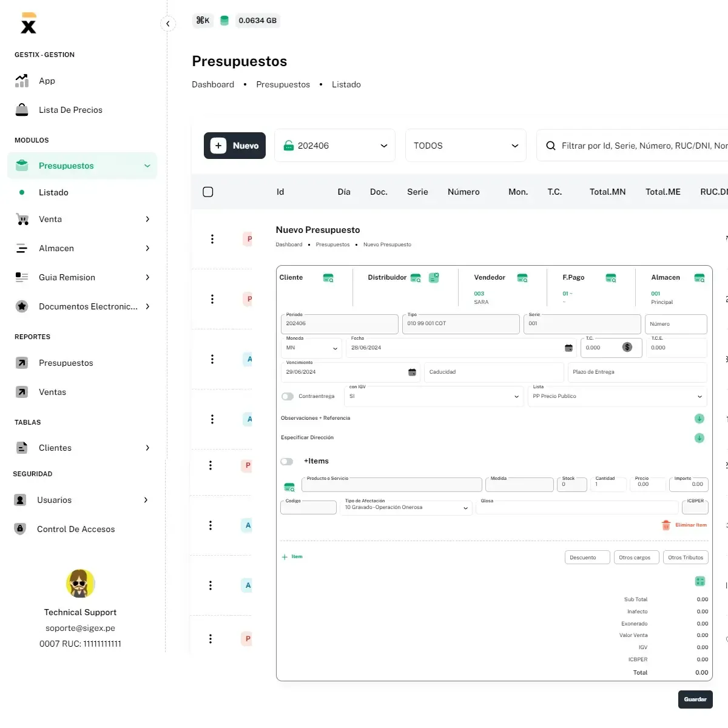Open Guia Remision in the sidebar

click(67, 277)
